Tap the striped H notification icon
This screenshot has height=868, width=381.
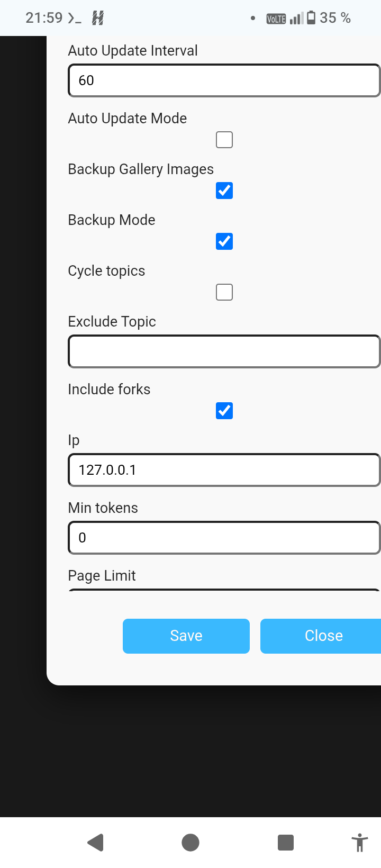pyautogui.click(x=98, y=18)
